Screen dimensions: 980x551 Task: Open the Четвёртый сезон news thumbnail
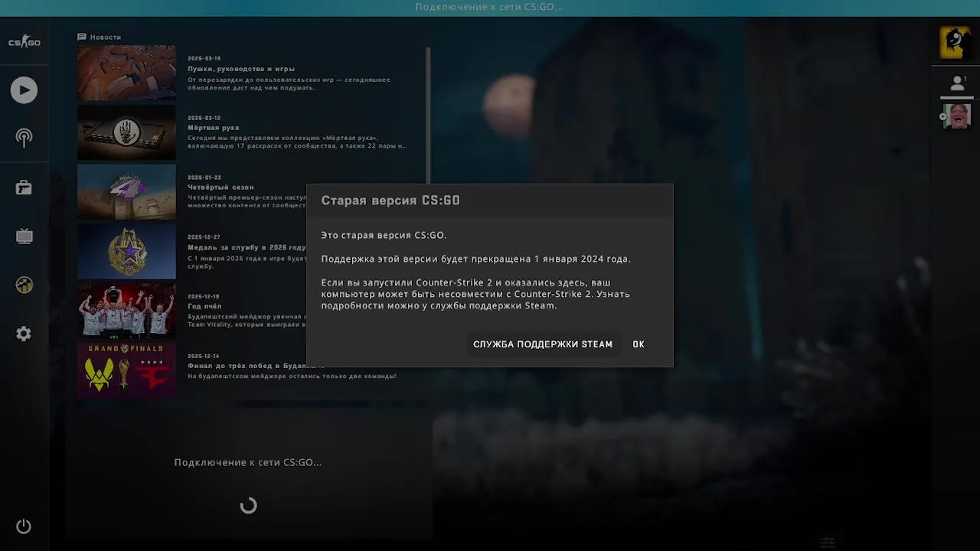(126, 191)
